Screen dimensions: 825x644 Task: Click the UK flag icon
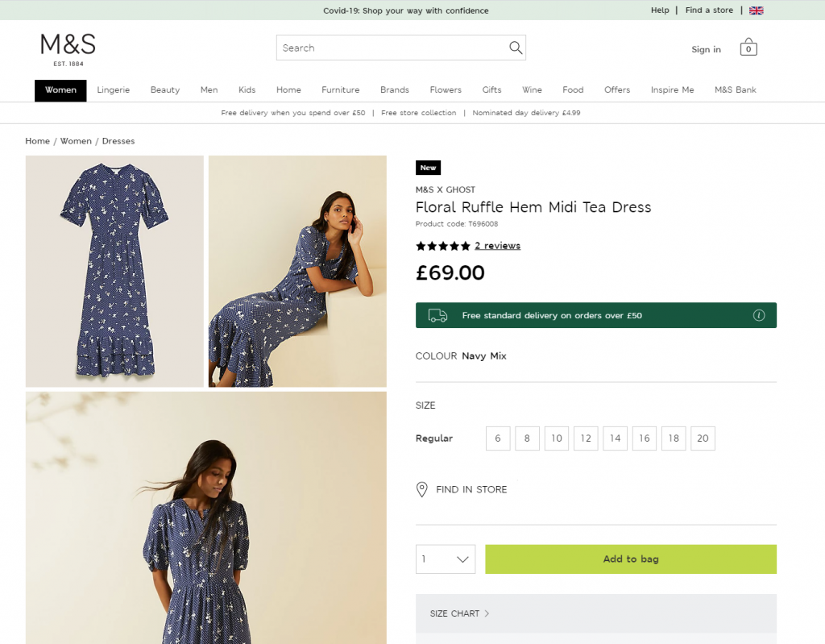pyautogui.click(x=756, y=10)
